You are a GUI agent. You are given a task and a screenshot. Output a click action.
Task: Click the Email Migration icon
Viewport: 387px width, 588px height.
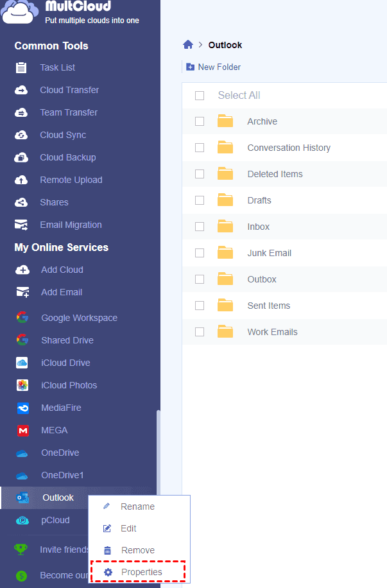(21, 225)
